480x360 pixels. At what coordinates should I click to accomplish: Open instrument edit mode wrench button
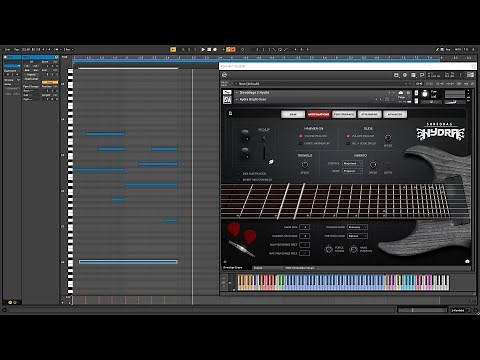click(x=227, y=92)
